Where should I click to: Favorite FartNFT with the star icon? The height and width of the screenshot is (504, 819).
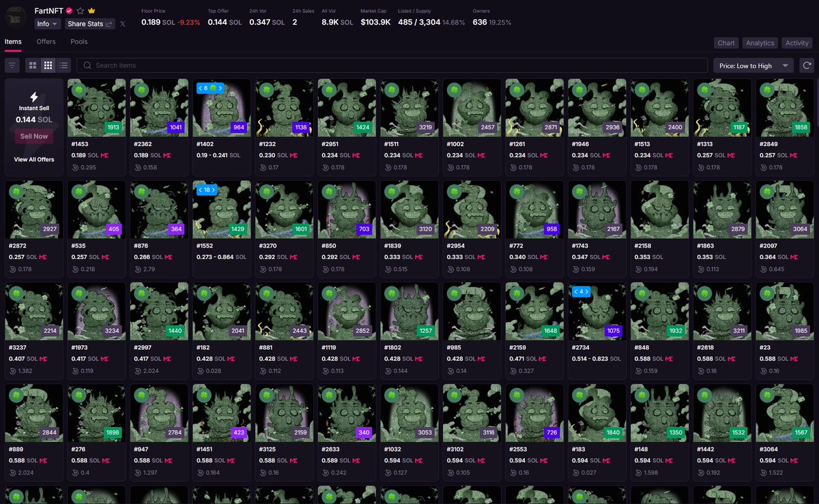tap(80, 11)
